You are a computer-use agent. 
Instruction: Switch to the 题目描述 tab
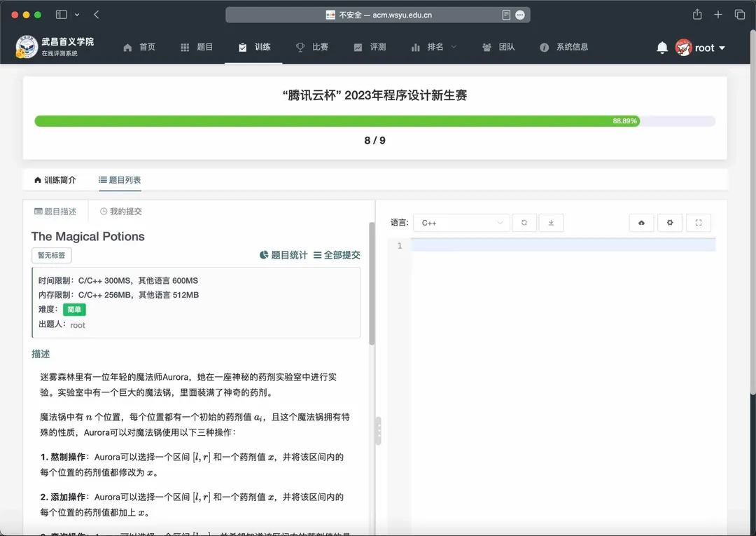(55, 212)
